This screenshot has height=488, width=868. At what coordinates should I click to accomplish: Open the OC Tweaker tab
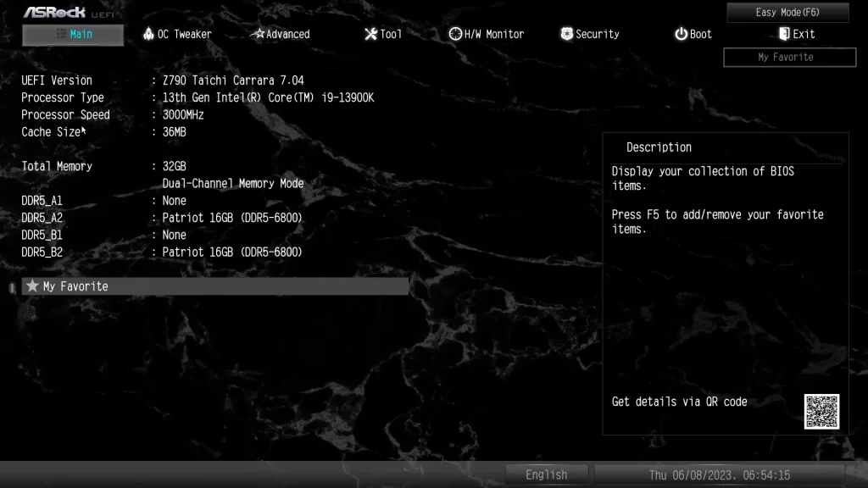(x=178, y=34)
